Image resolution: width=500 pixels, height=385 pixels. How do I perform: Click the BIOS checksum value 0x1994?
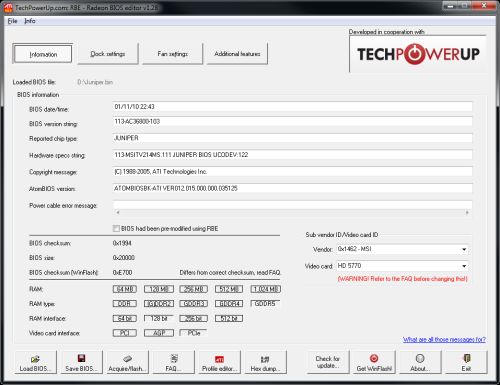tap(122, 243)
